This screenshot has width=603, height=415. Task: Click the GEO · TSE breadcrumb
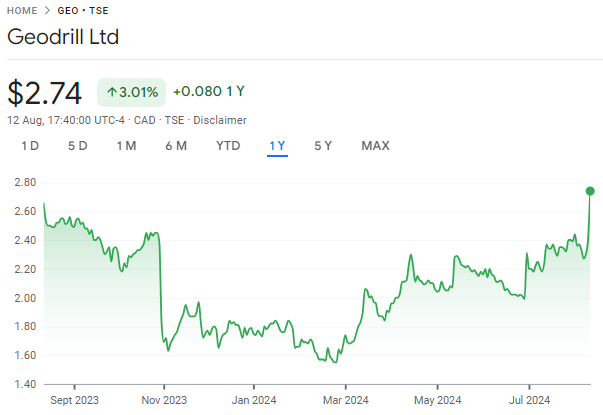tap(83, 11)
